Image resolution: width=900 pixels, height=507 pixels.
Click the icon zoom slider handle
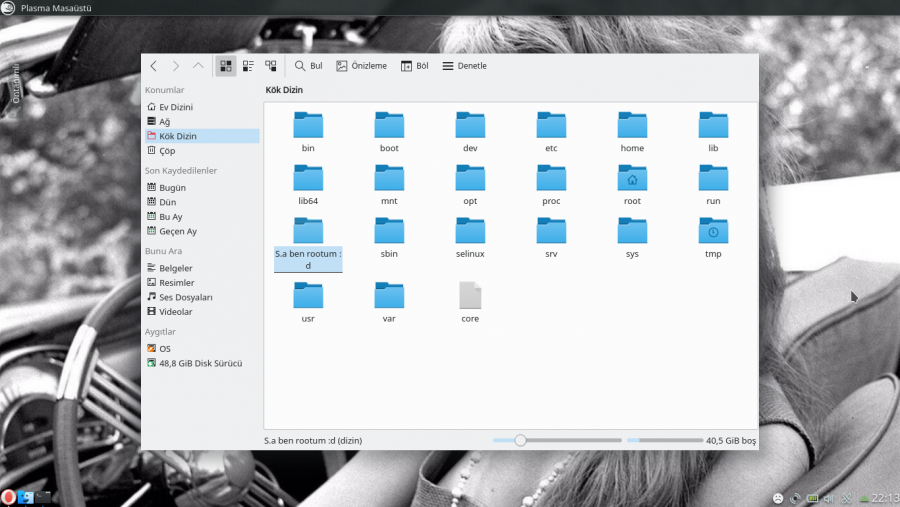coord(520,440)
